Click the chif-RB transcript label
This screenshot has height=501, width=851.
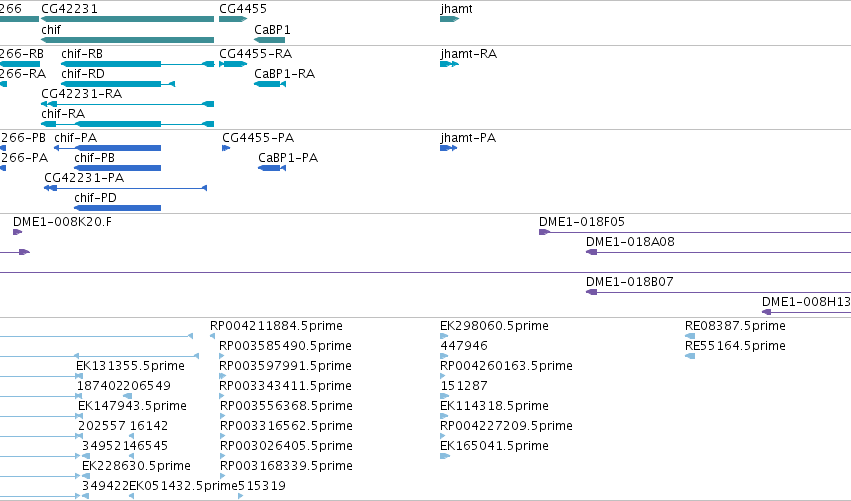(x=82, y=54)
